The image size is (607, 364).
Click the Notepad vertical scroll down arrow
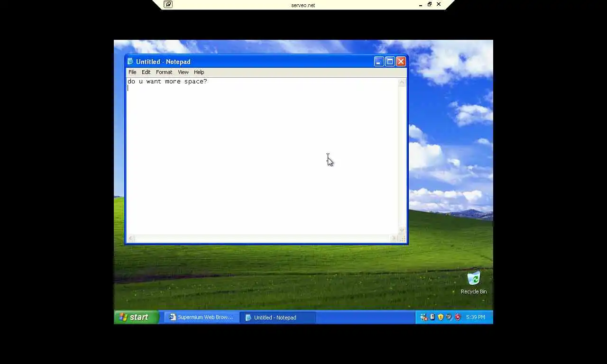pos(402,230)
